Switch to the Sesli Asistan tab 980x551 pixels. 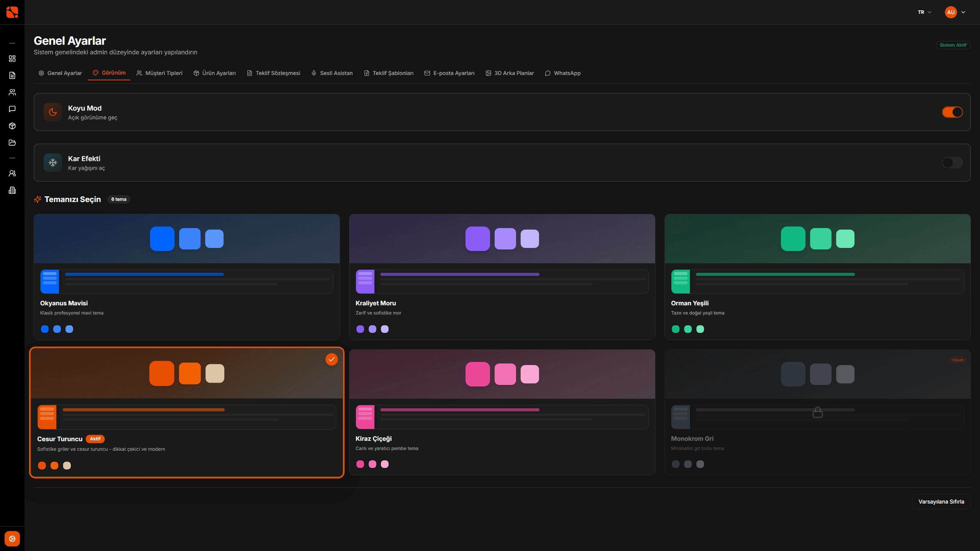pyautogui.click(x=332, y=73)
